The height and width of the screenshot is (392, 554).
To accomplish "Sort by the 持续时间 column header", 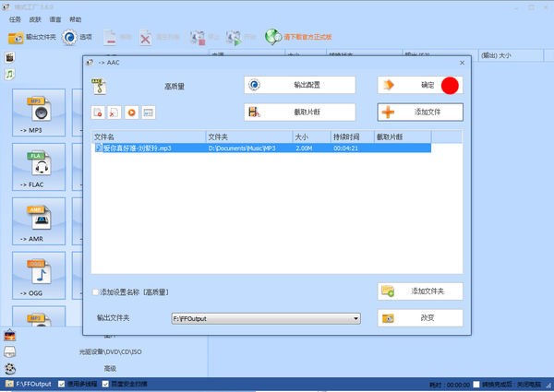I will [353, 137].
